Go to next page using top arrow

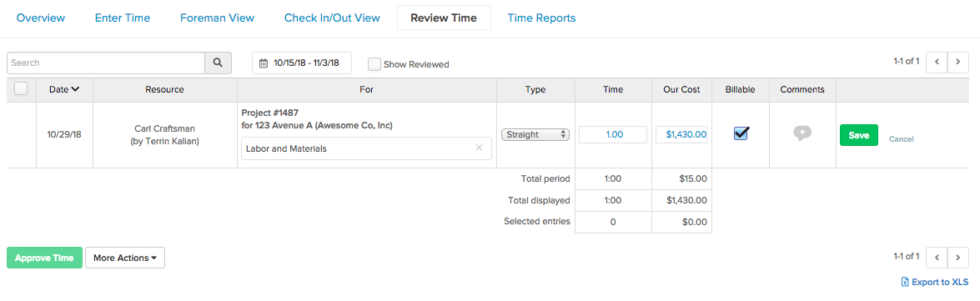point(957,62)
